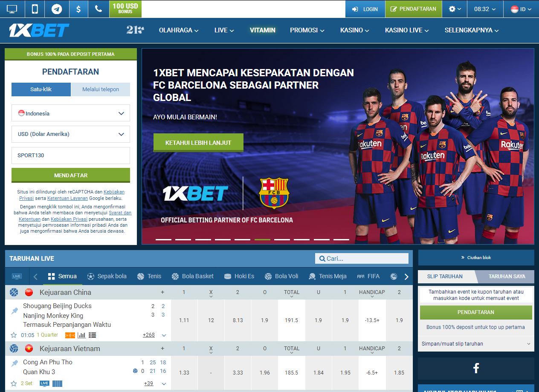This screenshot has width=539, height=392.
Task: Open LIVE stream icon for Cong An Phu Tho
Action: point(44,383)
